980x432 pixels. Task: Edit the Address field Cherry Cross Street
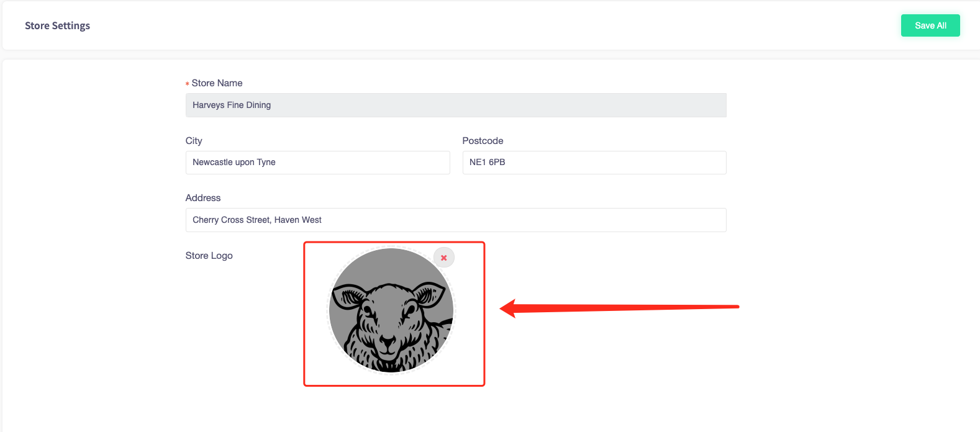(x=456, y=220)
